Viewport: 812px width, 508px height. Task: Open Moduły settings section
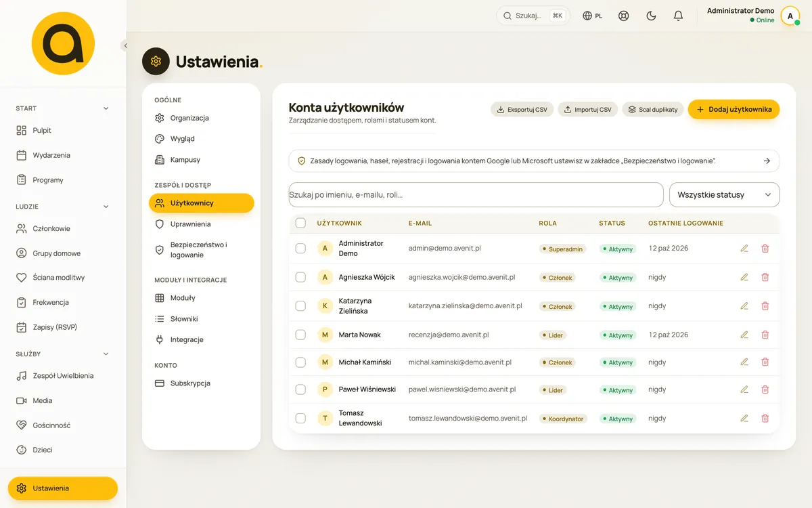[201, 298]
